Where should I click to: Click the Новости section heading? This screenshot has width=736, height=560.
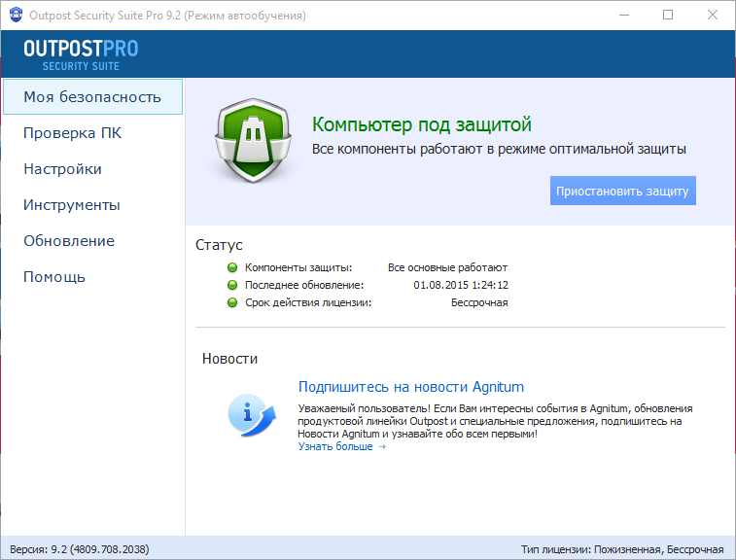pyautogui.click(x=229, y=359)
